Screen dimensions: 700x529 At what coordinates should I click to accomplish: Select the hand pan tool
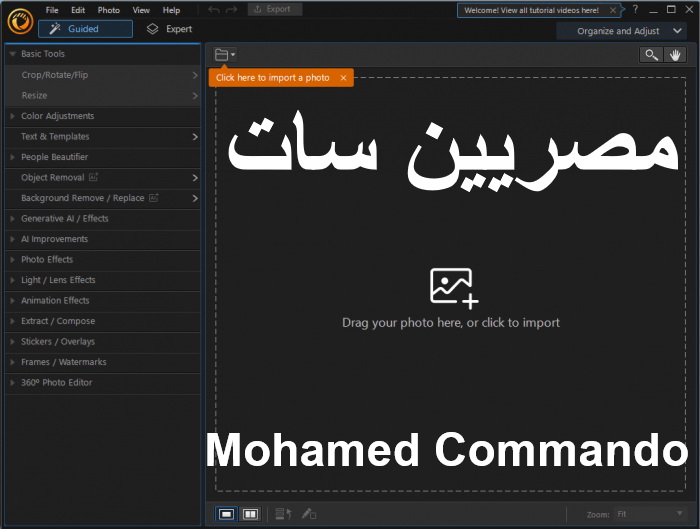tap(676, 55)
